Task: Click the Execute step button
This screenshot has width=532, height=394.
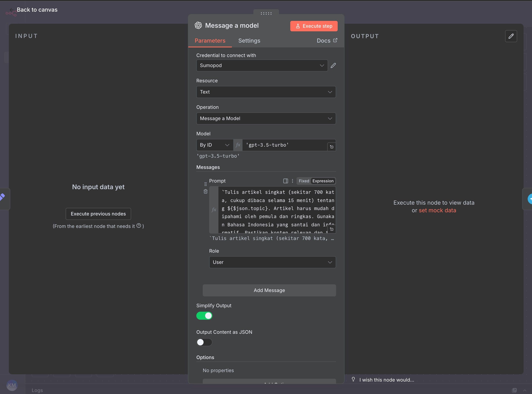Action: tap(314, 26)
